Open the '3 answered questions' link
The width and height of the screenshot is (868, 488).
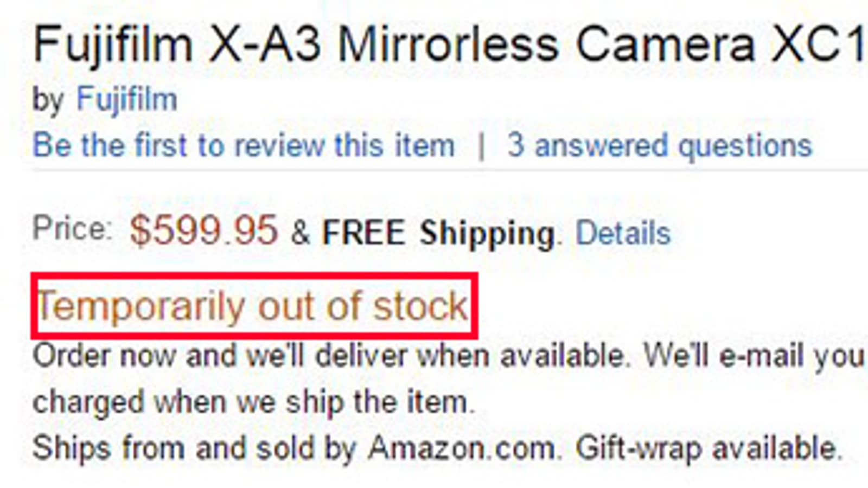click(659, 145)
